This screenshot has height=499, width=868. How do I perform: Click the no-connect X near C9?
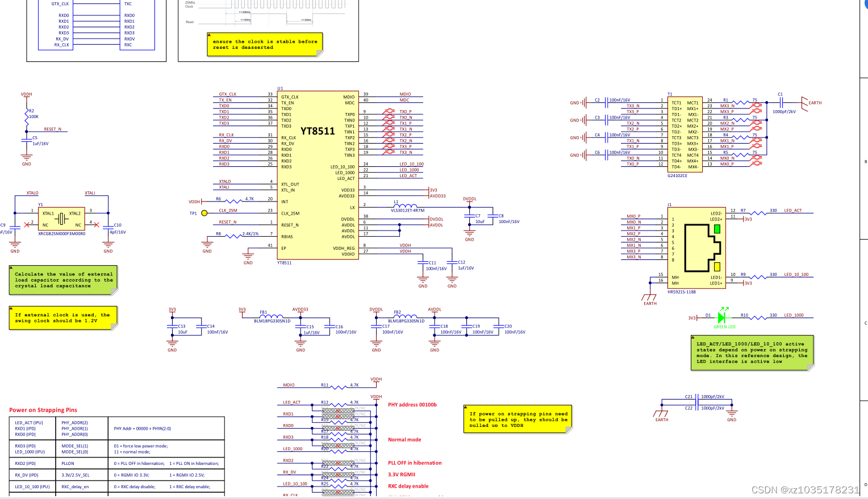coord(27,225)
